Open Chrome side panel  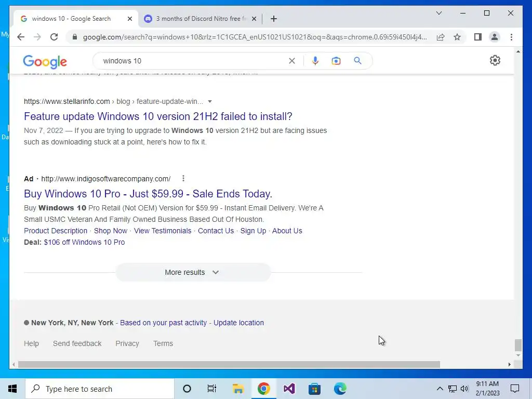click(478, 37)
